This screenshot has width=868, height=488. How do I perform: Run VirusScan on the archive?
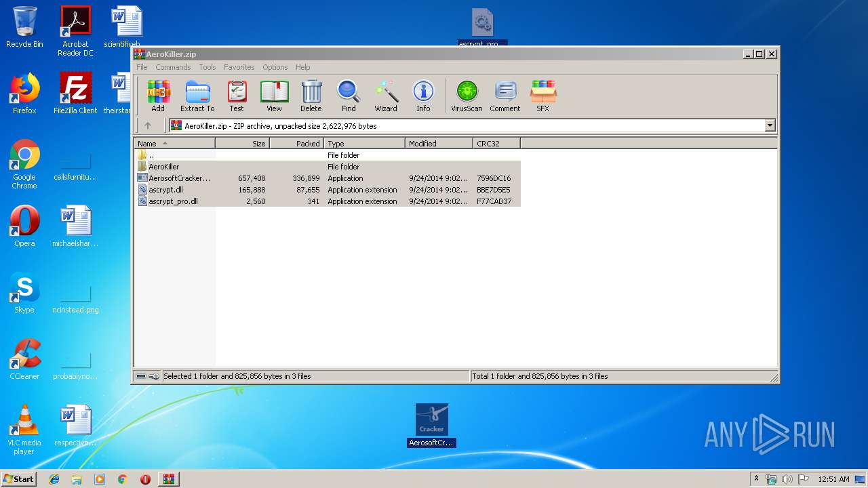pos(467,96)
